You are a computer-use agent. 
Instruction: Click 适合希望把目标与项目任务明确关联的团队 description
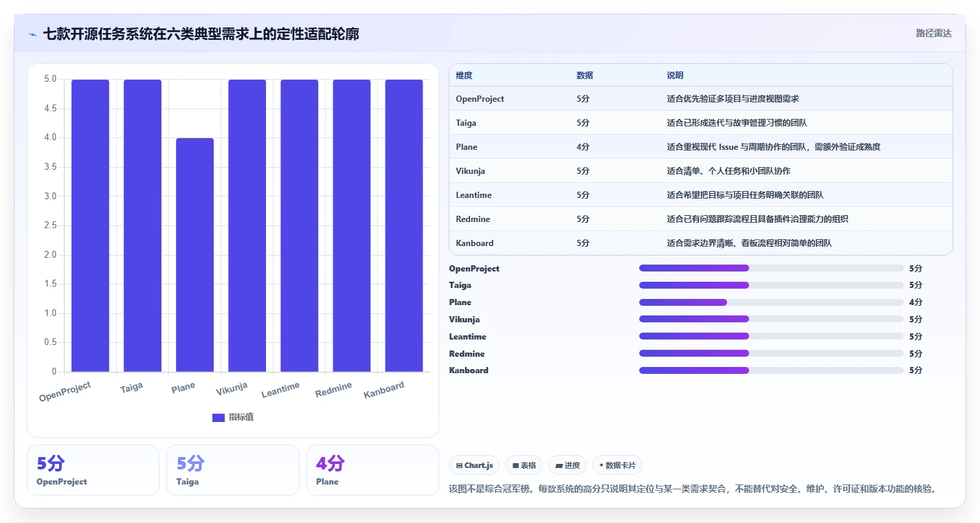point(745,195)
